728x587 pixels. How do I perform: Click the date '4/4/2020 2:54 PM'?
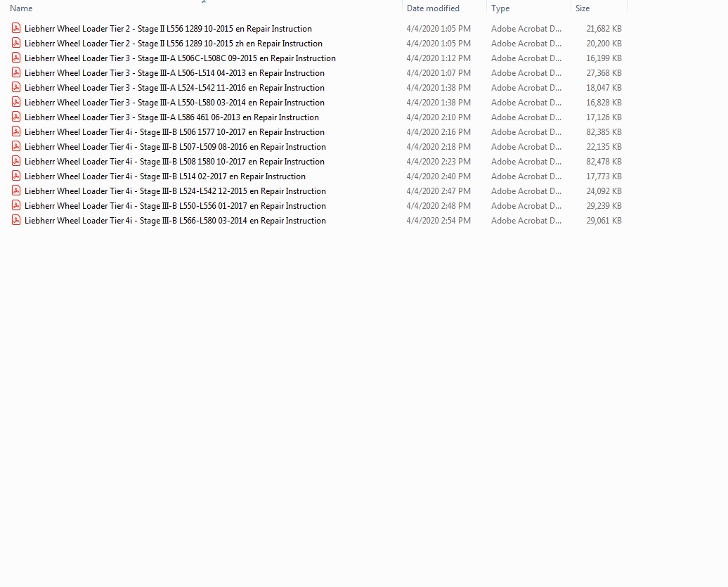(438, 221)
